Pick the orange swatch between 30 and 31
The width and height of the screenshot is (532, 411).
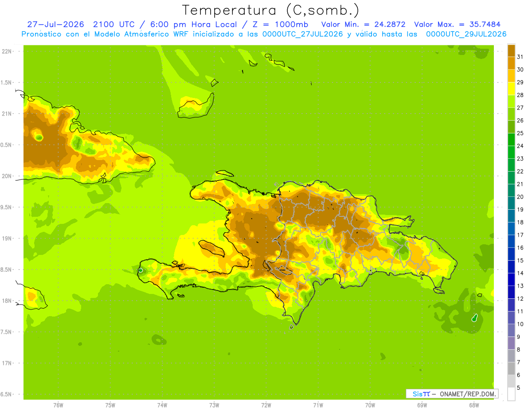pos(511,63)
